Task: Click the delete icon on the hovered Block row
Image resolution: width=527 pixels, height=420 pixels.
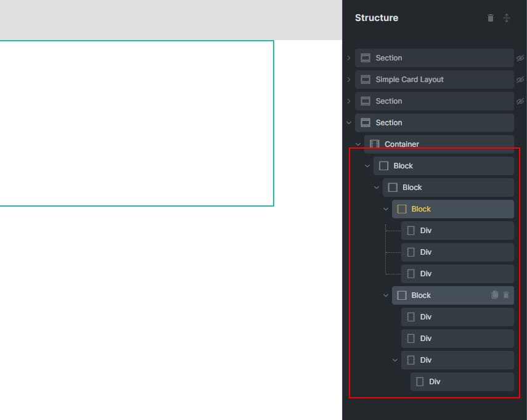Action: 506,295
